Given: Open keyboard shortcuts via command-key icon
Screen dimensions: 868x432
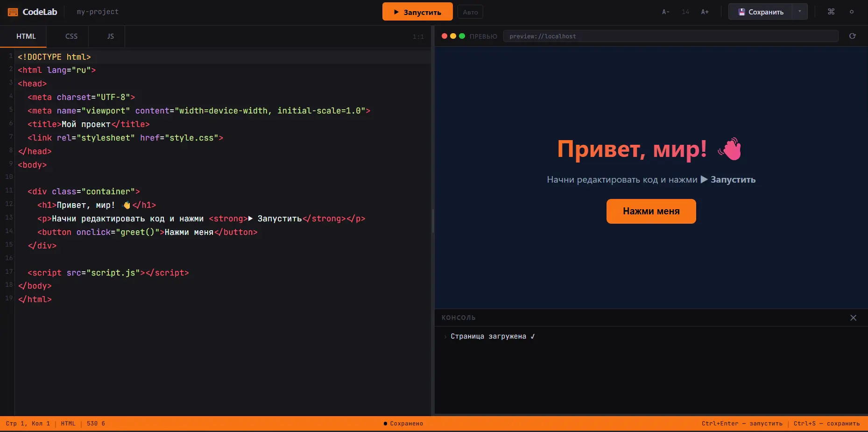Looking at the screenshot, I should click(x=831, y=12).
